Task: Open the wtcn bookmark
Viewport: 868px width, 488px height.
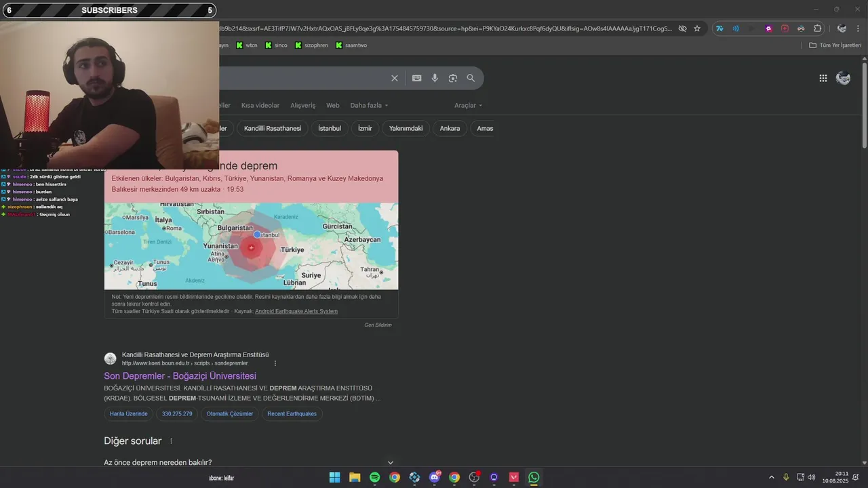Action: [x=247, y=45]
